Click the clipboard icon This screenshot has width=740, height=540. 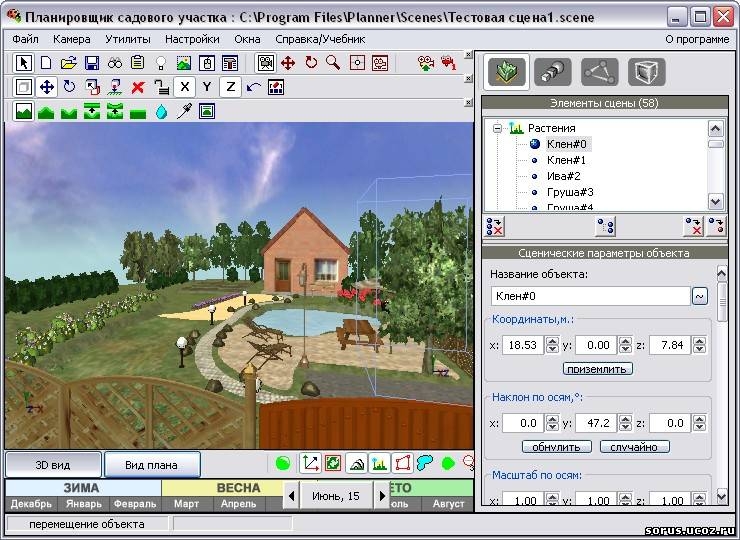[138, 63]
